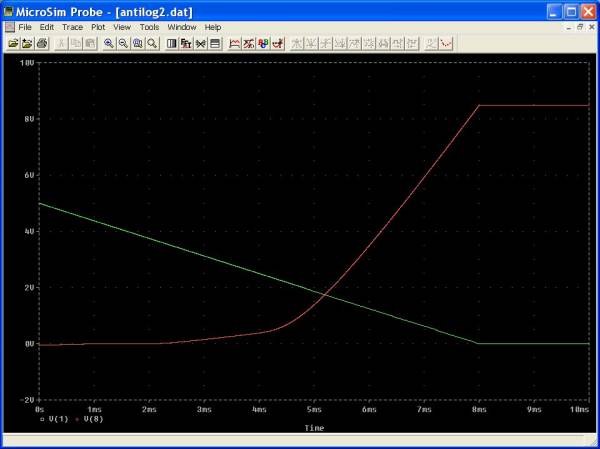600x449 pixels.
Task: Click the 2V y-axis label
Action: tap(29, 287)
